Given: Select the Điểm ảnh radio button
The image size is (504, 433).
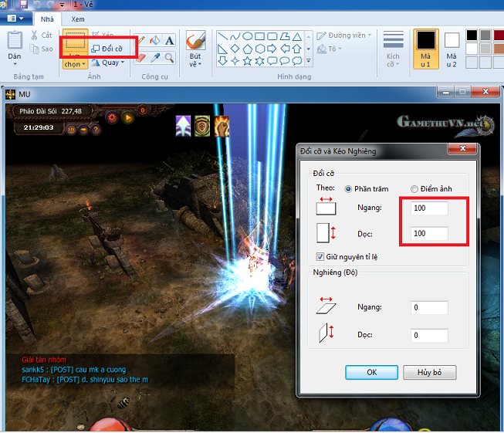Looking at the screenshot, I should (x=414, y=189).
